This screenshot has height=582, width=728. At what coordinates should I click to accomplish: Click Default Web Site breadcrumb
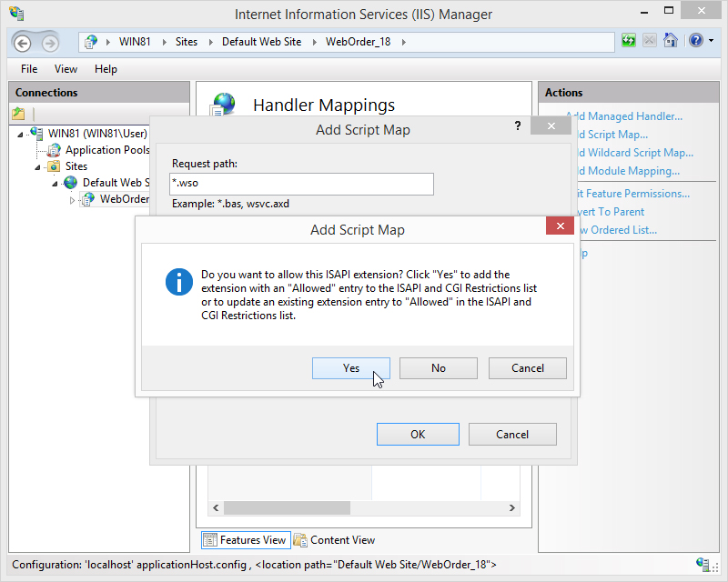[x=261, y=42]
